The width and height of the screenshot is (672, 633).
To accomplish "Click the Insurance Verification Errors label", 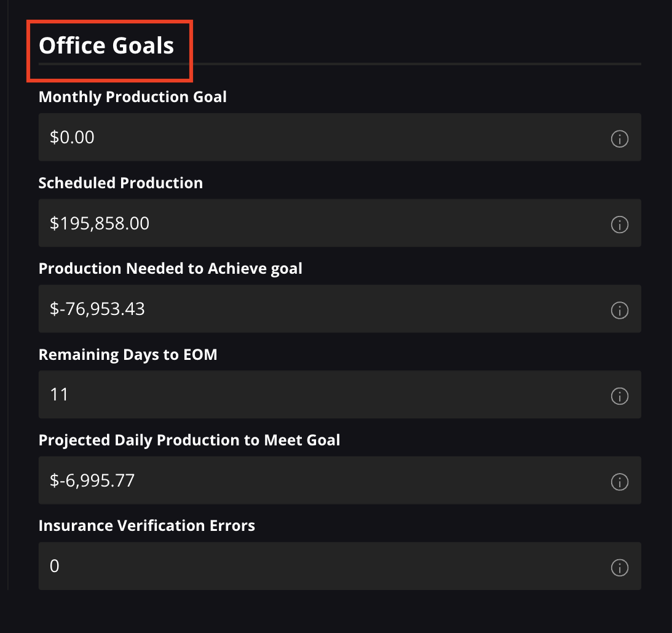I will click(146, 526).
